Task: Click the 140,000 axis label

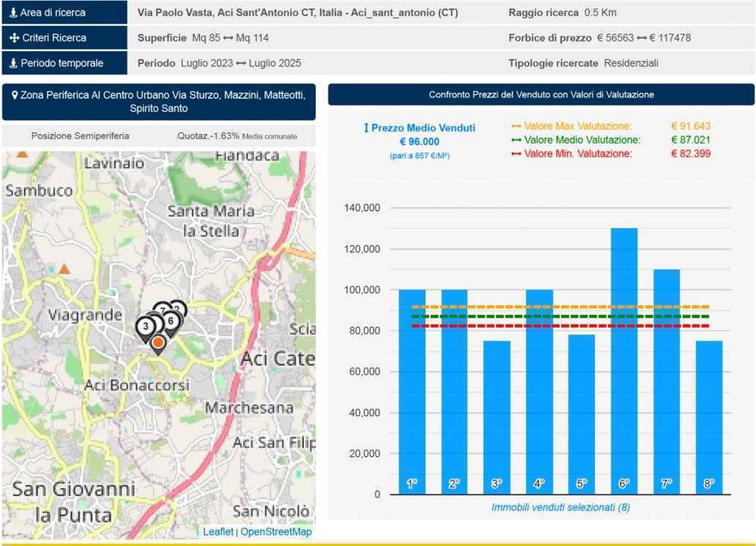Action: pos(362,208)
